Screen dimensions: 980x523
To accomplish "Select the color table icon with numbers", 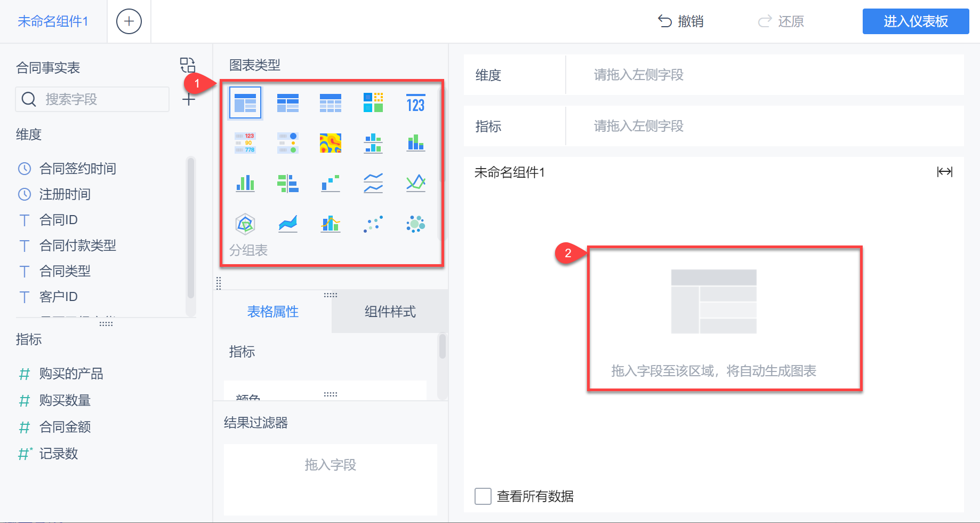I will [245, 143].
